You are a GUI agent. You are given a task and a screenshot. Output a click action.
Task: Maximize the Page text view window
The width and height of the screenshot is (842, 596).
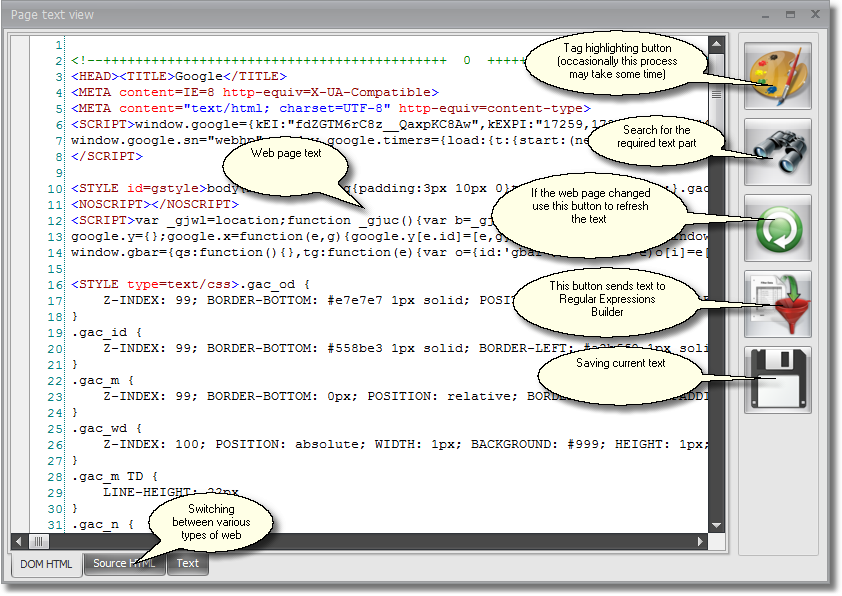pos(790,15)
